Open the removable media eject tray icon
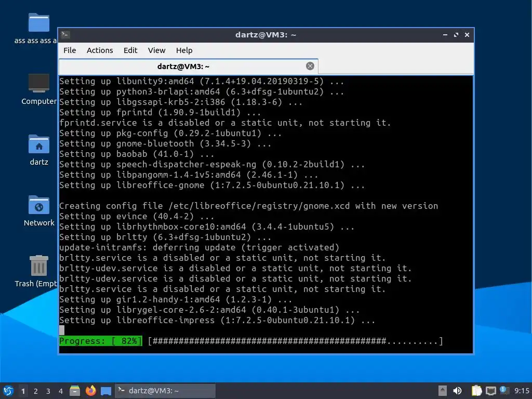Viewport: 532px width, 399px height. coord(443,391)
